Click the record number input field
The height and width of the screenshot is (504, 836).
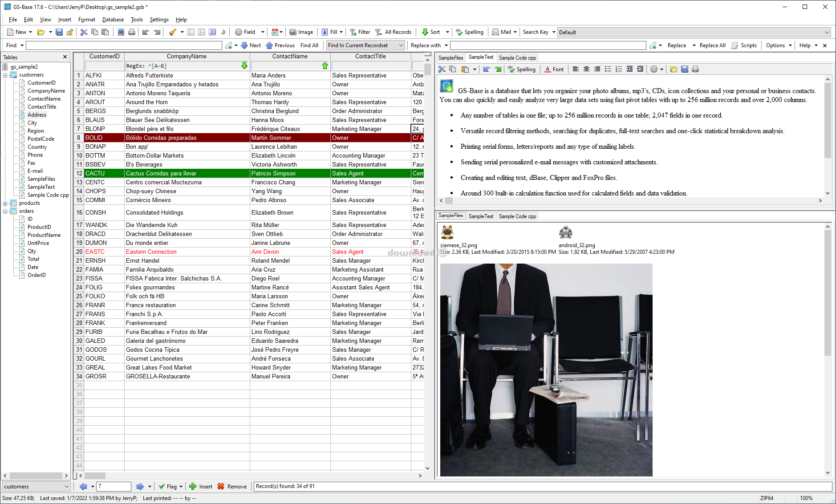tap(114, 487)
